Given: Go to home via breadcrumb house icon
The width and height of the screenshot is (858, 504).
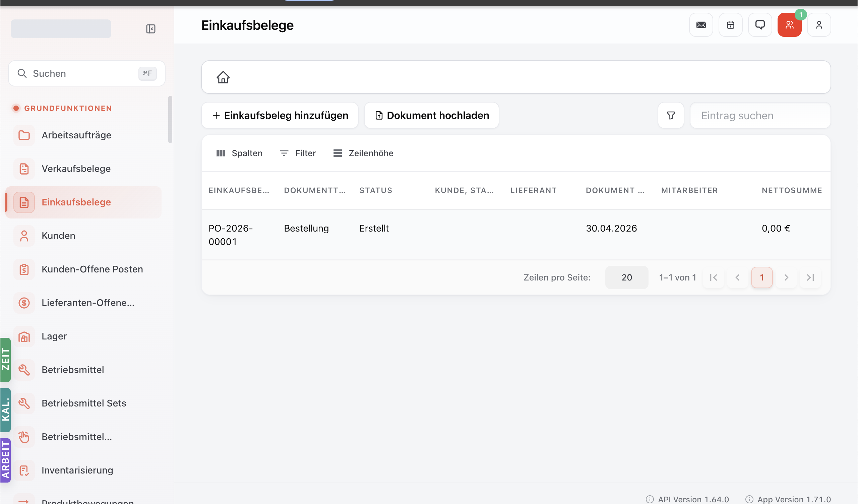Looking at the screenshot, I should (x=223, y=77).
